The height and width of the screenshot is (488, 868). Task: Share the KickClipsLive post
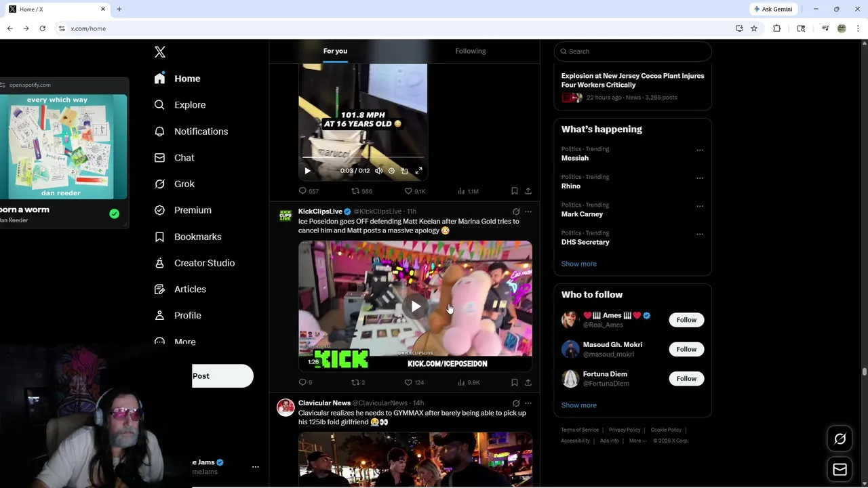click(x=528, y=382)
